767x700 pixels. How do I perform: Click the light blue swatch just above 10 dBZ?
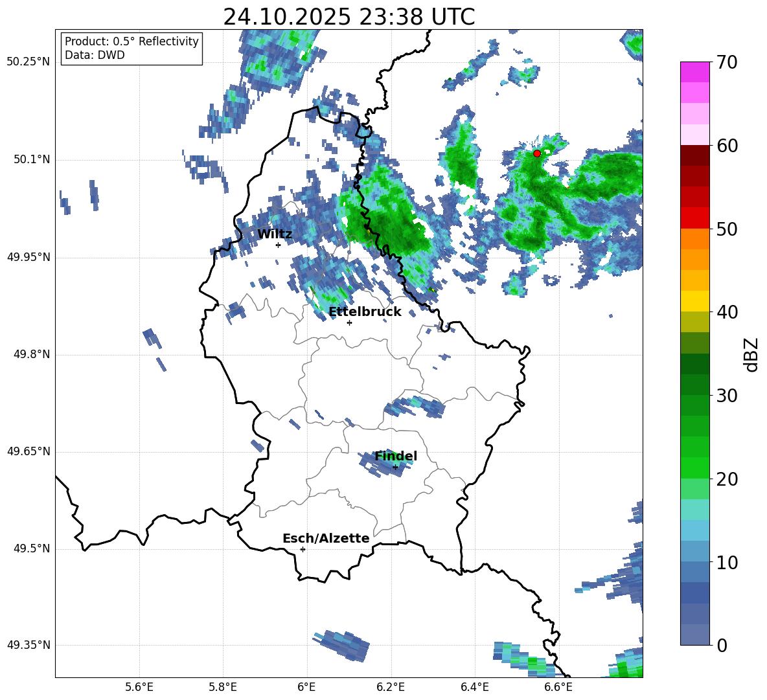pos(695,551)
